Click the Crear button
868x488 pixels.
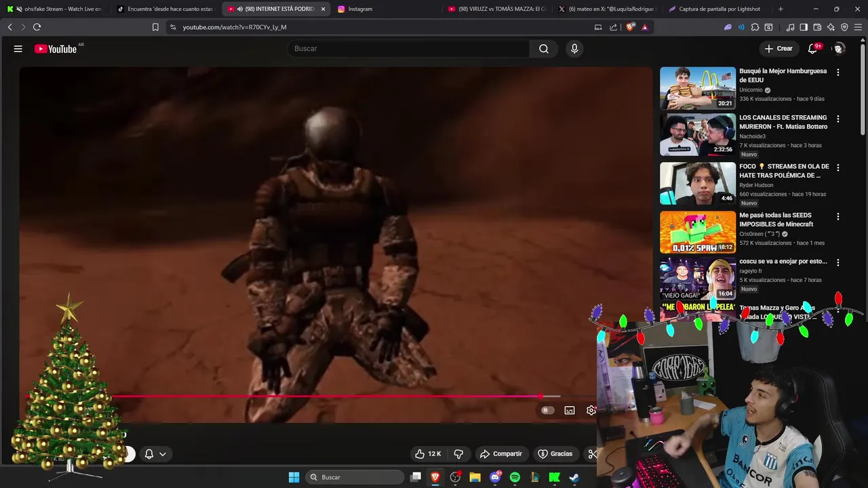click(778, 49)
